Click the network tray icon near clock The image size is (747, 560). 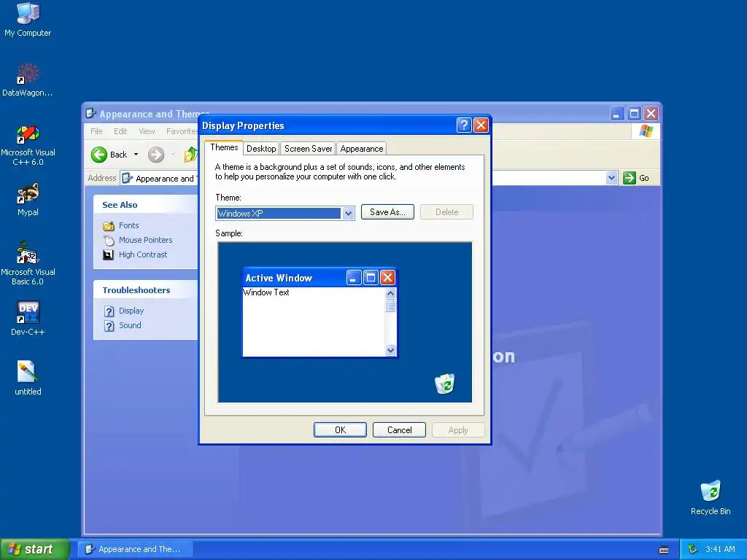click(693, 550)
